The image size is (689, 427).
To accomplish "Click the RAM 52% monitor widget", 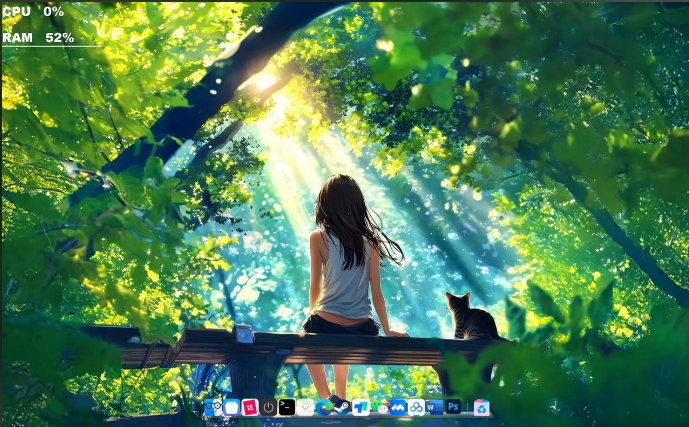I will click(38, 38).
